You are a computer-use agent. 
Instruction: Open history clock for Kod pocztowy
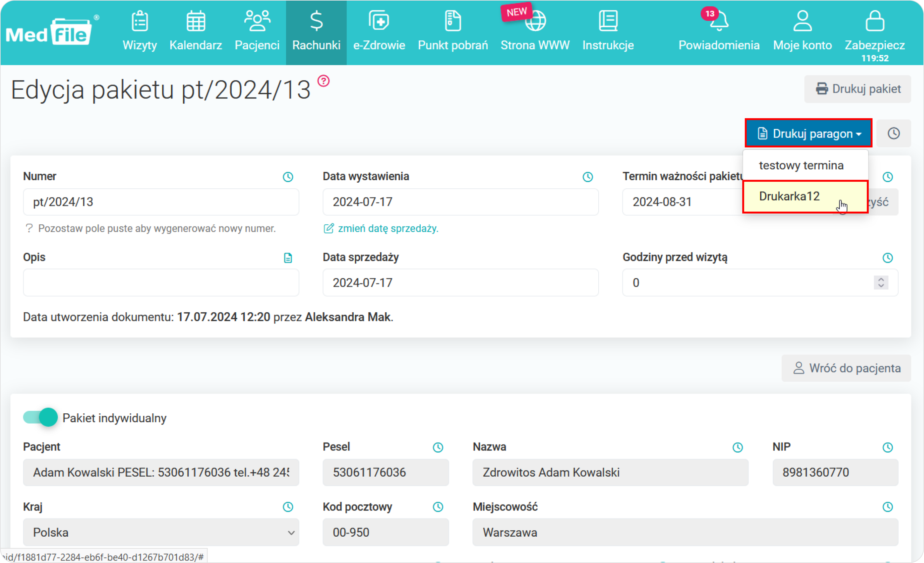[438, 507]
